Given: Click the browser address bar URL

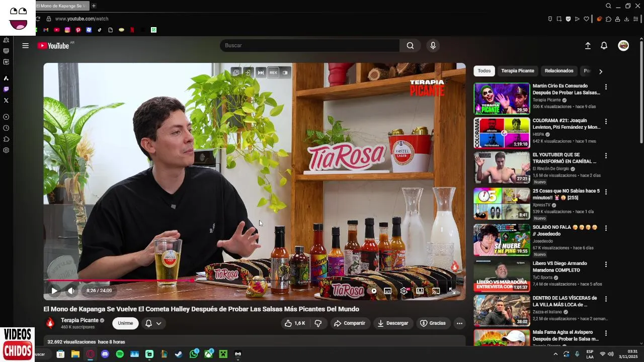Looking at the screenshot, I should [82, 19].
